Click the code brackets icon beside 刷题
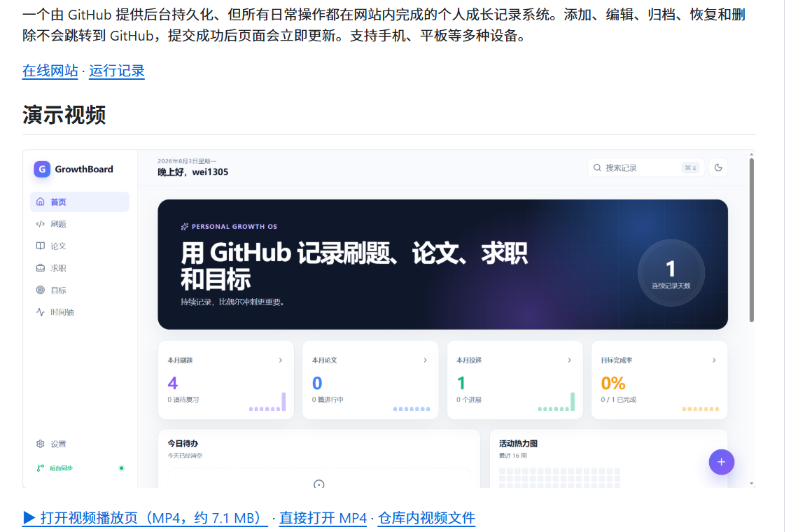791x532 pixels. 41,224
